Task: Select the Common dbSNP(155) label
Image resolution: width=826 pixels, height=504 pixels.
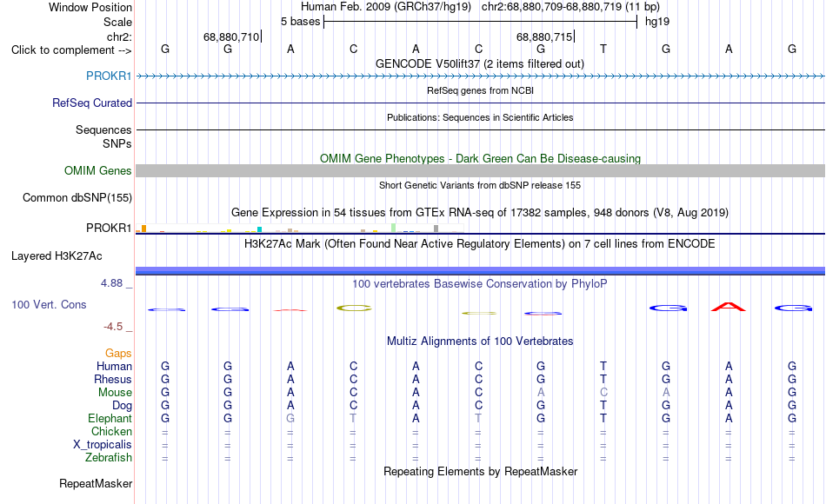Action: click(77, 197)
